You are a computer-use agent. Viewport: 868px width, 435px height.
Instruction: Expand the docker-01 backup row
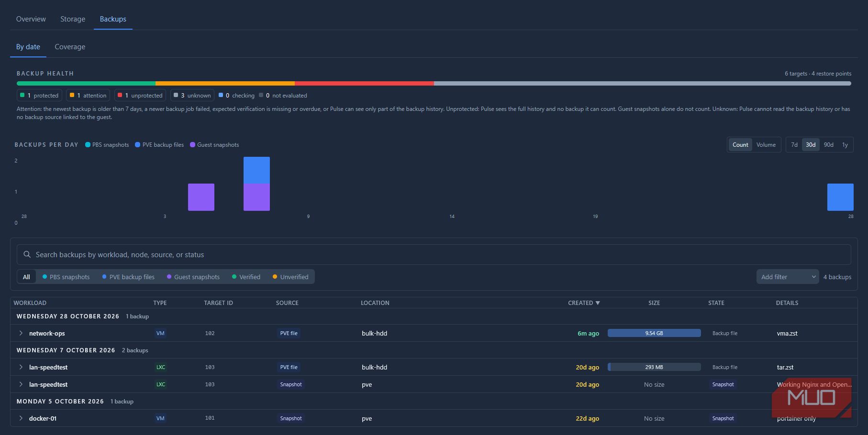21,418
